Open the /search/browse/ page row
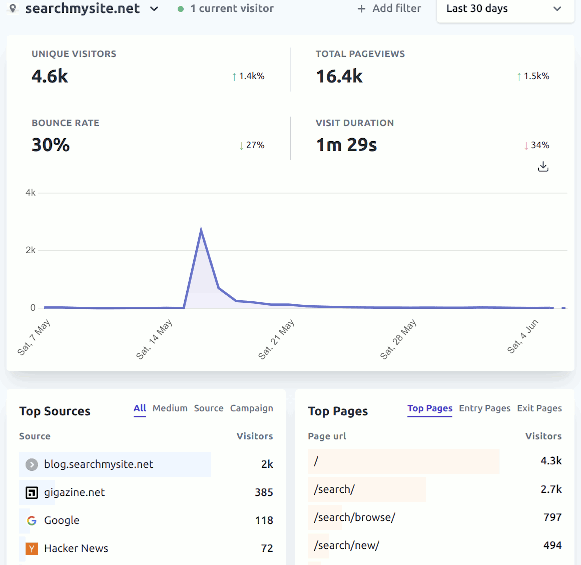The image size is (581, 565). 435,517
